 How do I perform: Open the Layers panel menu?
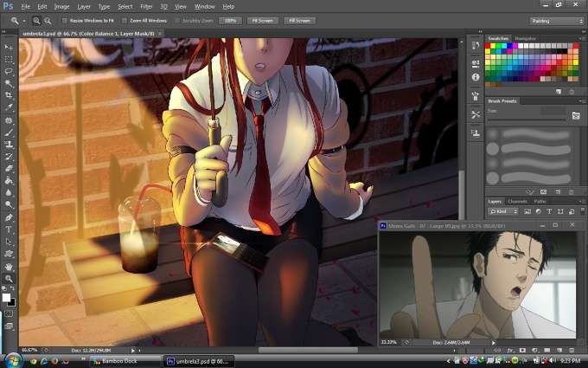[582, 201]
